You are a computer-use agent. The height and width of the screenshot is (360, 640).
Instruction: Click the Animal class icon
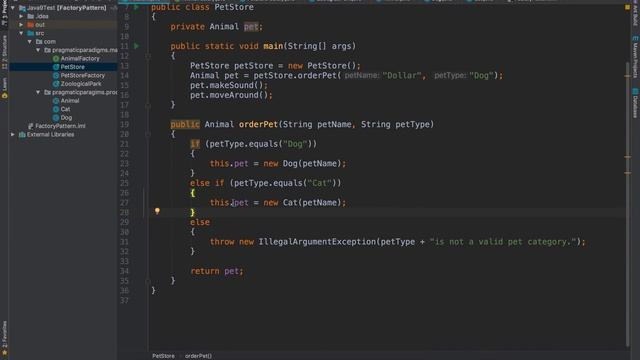(56, 100)
